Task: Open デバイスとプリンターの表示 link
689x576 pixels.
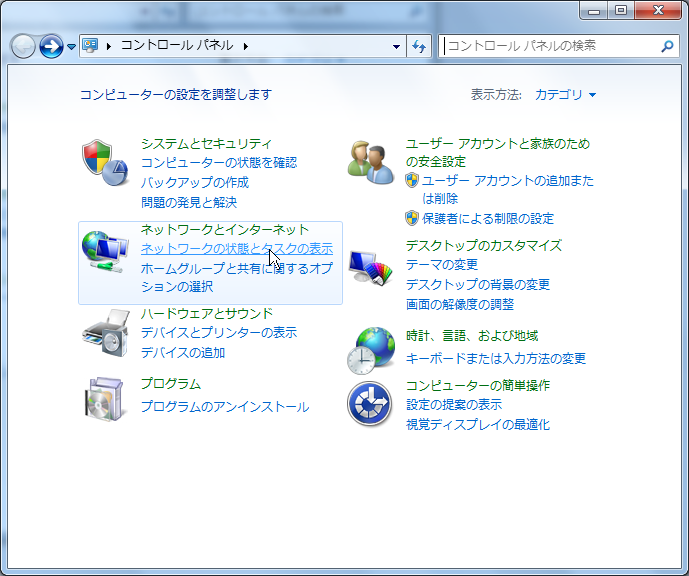Action: (219, 332)
